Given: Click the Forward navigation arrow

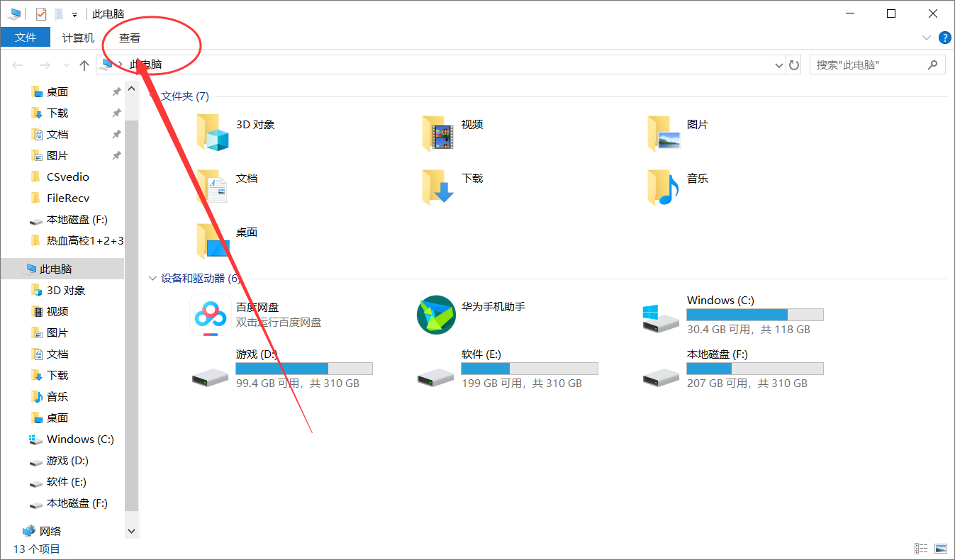Looking at the screenshot, I should [45, 65].
